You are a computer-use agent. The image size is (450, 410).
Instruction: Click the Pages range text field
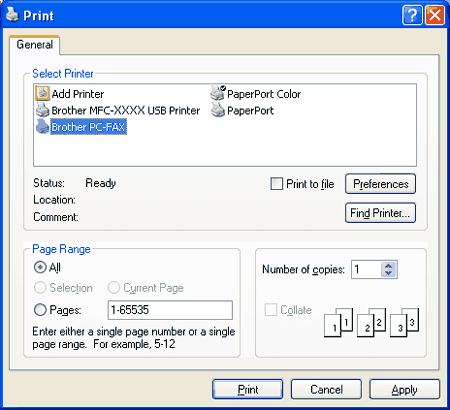click(x=170, y=310)
